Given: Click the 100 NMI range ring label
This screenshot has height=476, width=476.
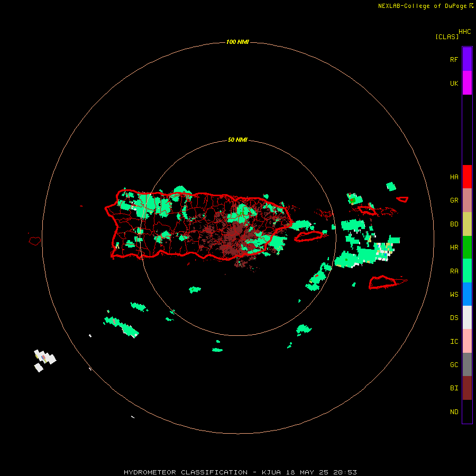Looking at the screenshot, I should coord(237,42).
